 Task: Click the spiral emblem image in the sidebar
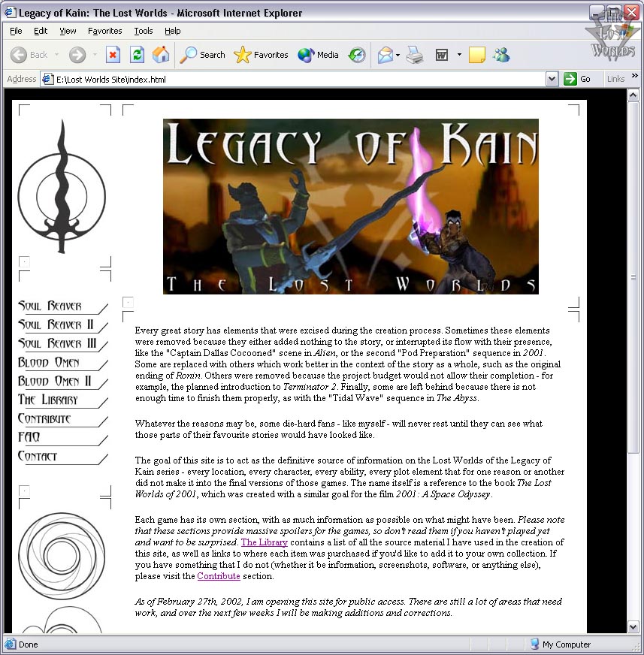pos(62,556)
